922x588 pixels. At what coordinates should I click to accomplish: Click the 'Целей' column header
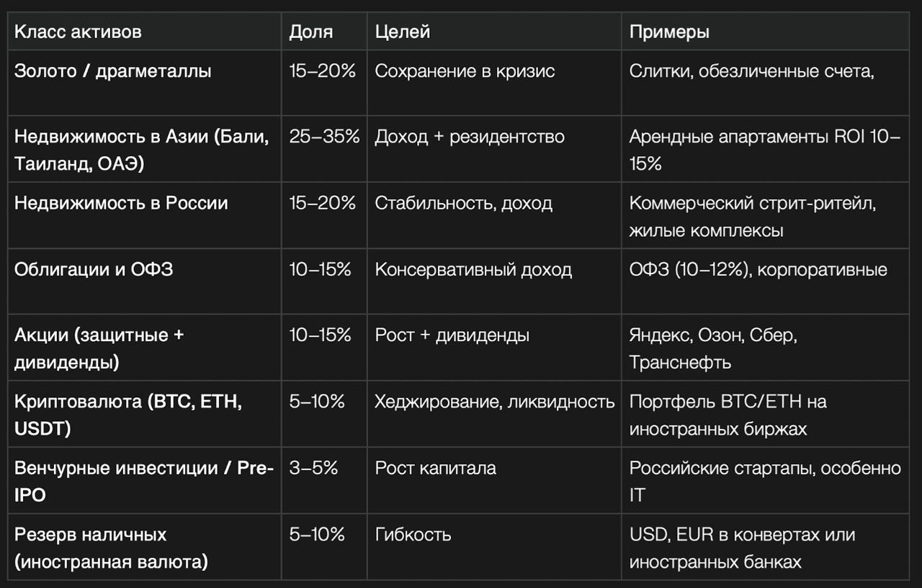(402, 32)
